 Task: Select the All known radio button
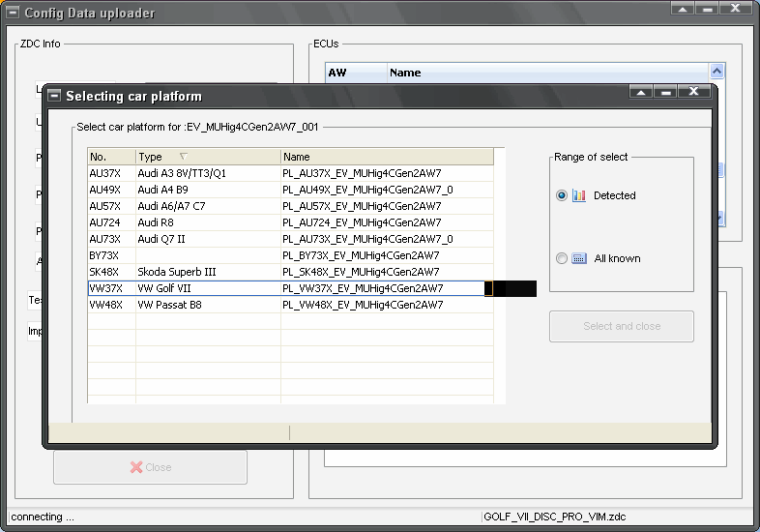[561, 258]
